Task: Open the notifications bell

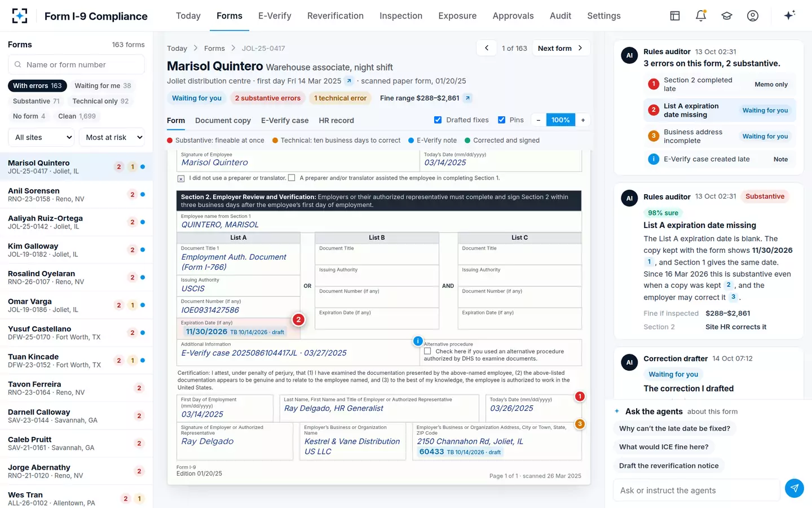Action: point(701,16)
